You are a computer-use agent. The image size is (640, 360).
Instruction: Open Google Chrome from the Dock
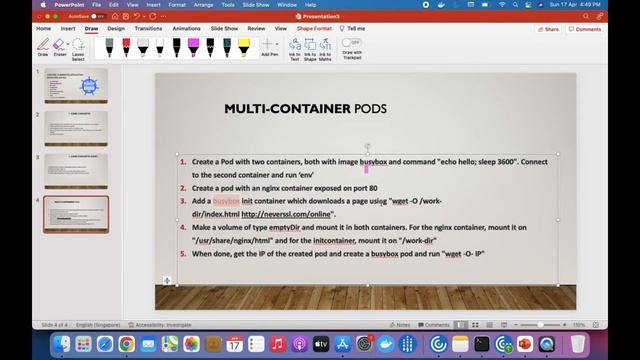point(127,344)
